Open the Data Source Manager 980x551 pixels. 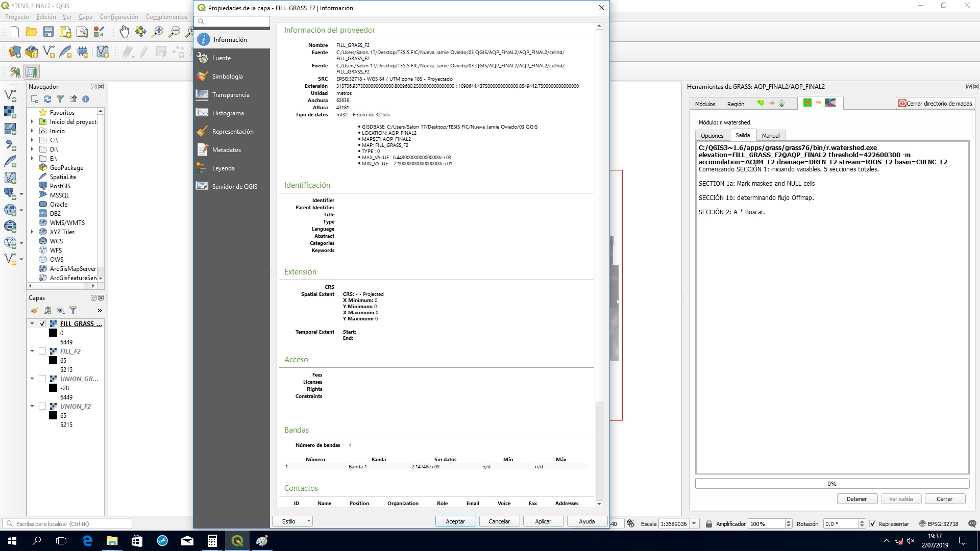pos(14,51)
